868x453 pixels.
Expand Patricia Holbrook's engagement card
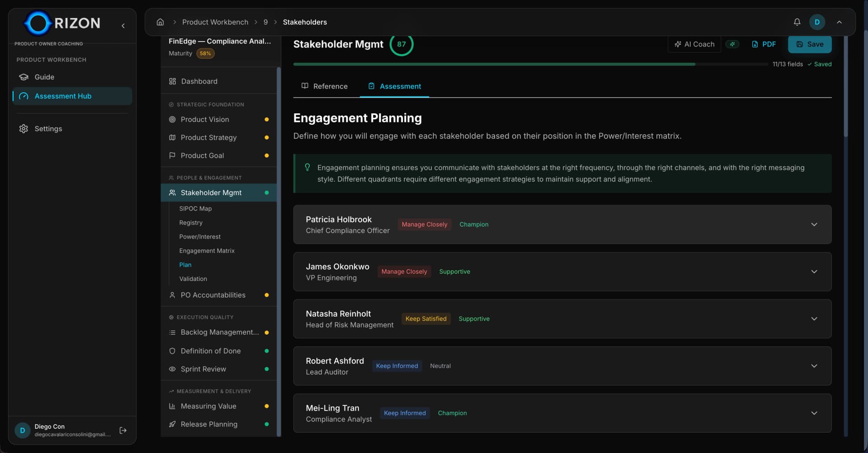[x=814, y=224]
